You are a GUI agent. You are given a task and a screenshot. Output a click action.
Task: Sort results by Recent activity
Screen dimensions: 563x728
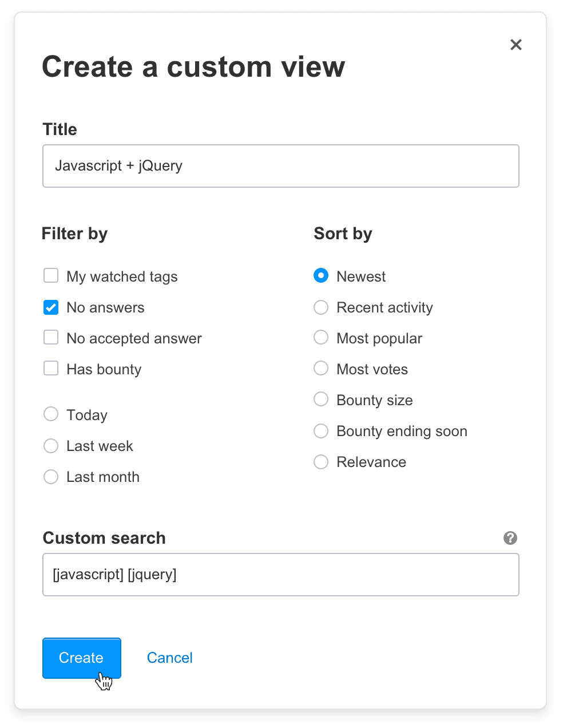click(321, 307)
